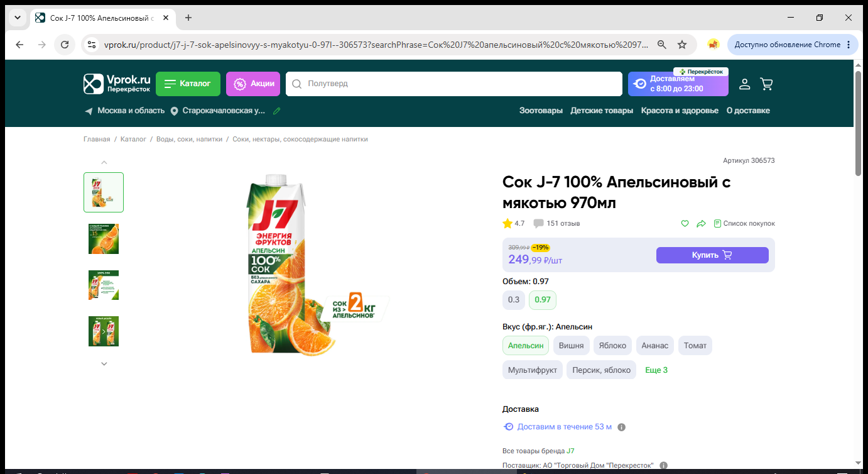Open the shopping cart icon
Viewport: 868px width, 474px height.
[766, 84]
